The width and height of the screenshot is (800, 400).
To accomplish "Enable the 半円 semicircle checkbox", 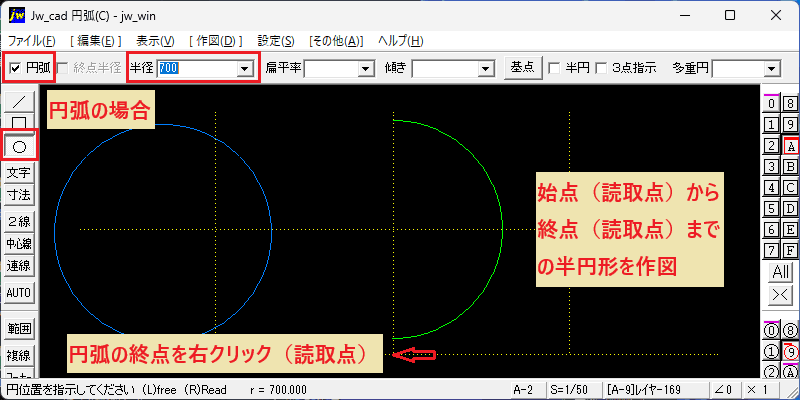I will click(x=553, y=68).
